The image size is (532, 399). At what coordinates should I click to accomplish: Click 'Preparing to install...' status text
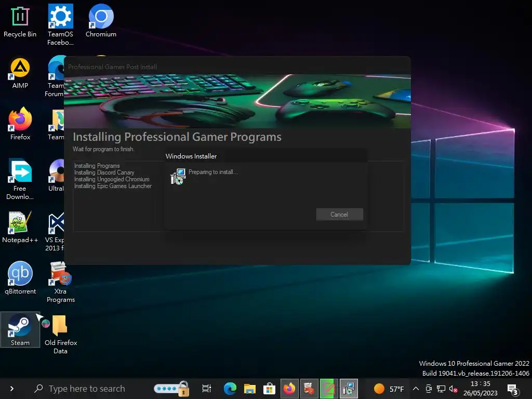click(x=213, y=172)
